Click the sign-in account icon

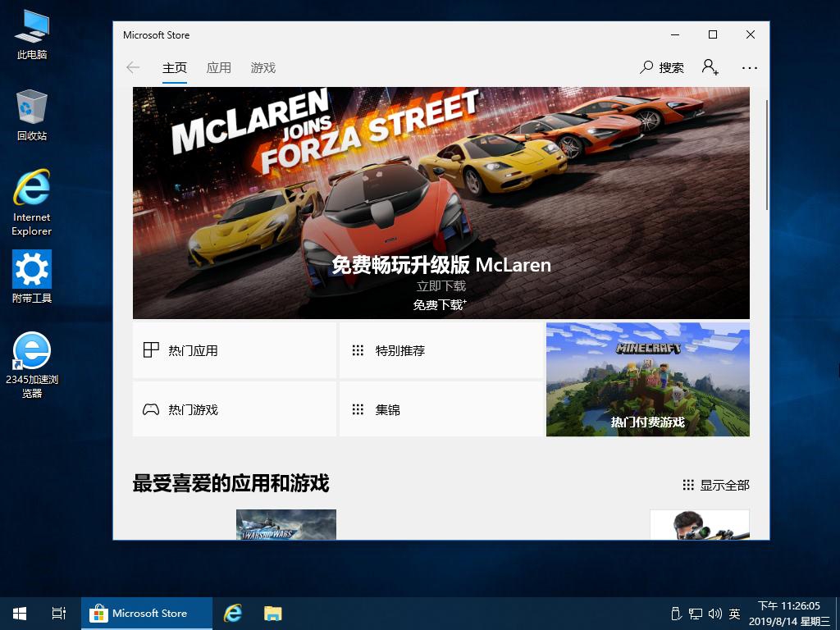[710, 67]
